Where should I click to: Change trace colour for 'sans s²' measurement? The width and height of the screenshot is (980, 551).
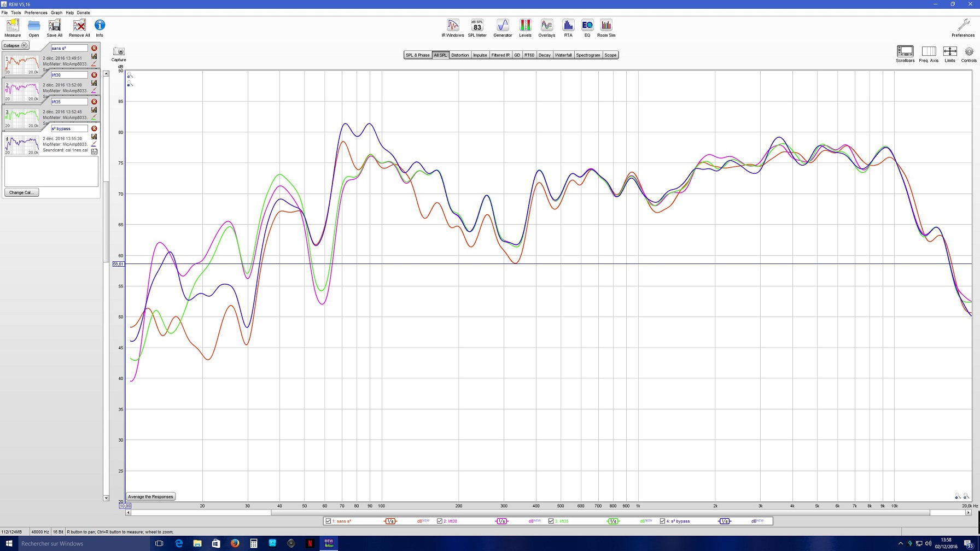[x=94, y=64]
